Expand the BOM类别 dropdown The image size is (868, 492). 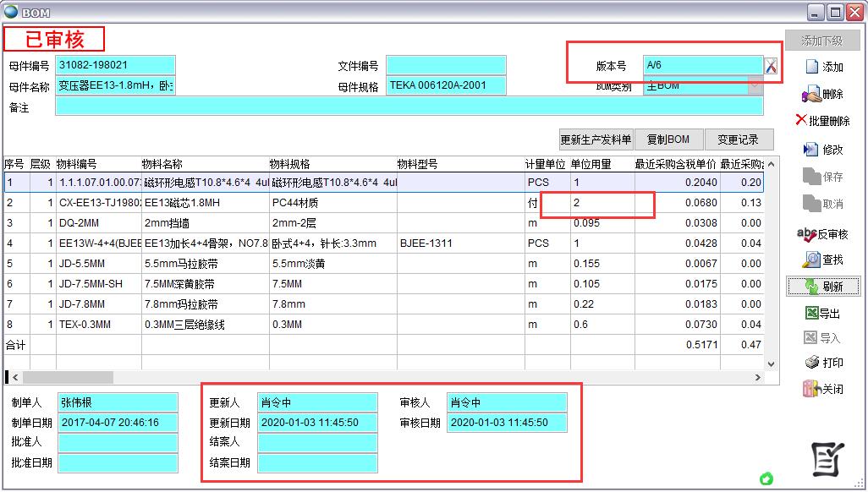click(755, 86)
